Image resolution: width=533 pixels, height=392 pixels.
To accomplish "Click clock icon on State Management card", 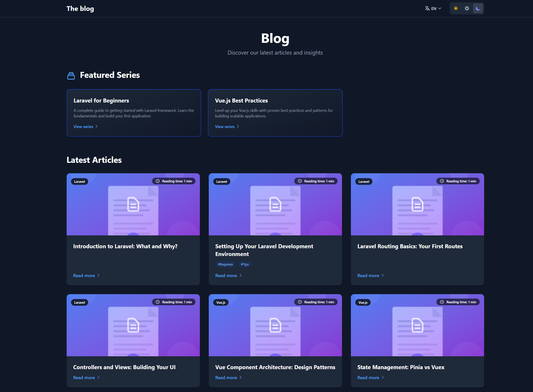I will (x=442, y=302).
